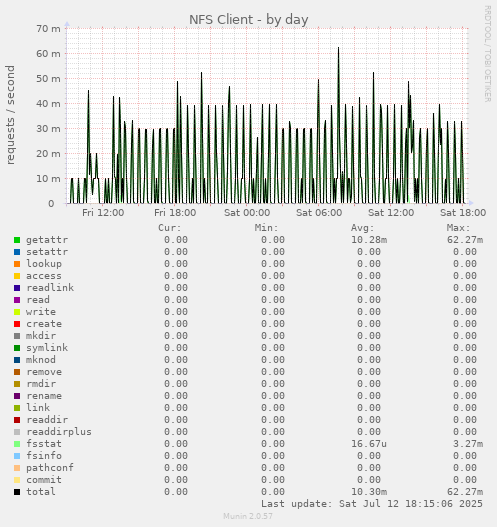
Task: Select the symlink legend label
Action: pos(47,348)
